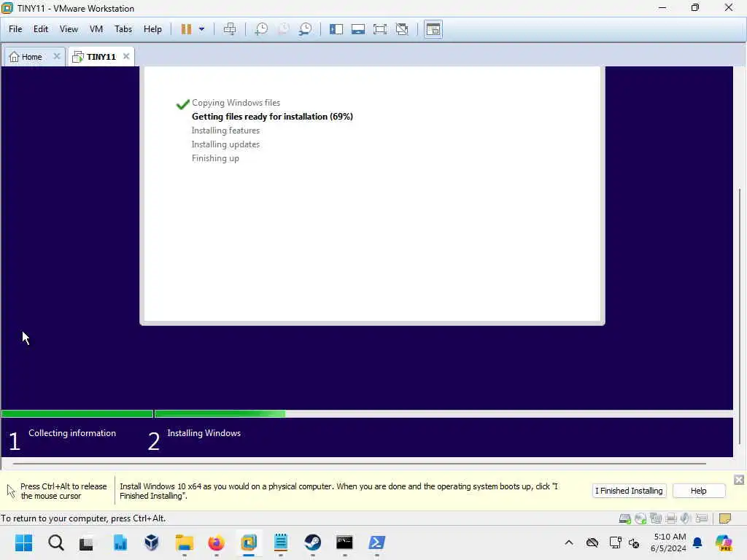Screen dimensions: 747x560
Task: Open the clock showing 5:10 AM
Action: 668,542
